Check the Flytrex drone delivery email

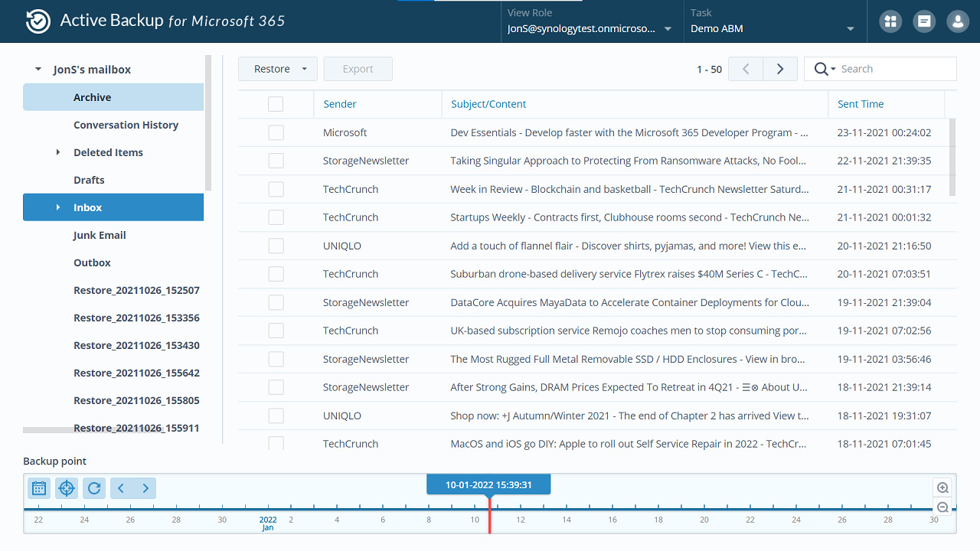(x=276, y=274)
